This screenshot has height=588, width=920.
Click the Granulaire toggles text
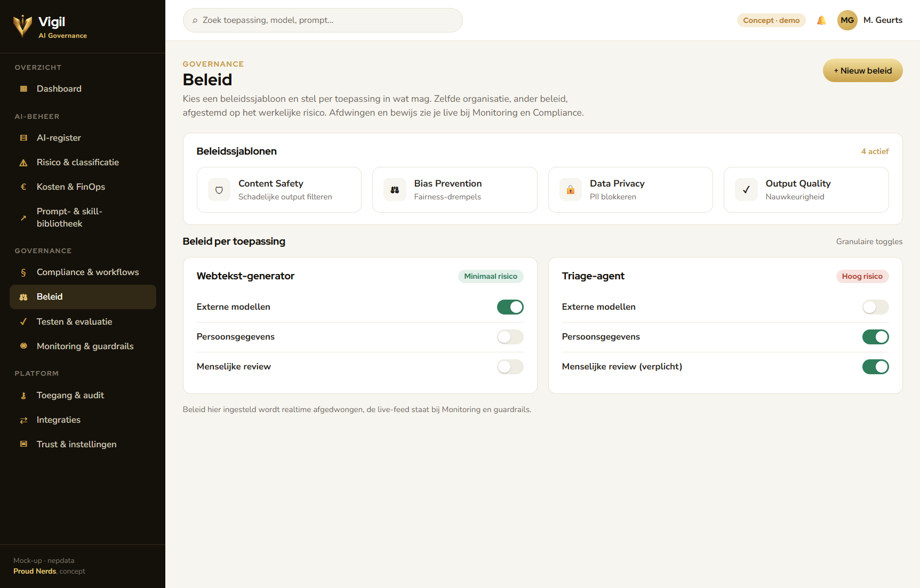point(869,241)
